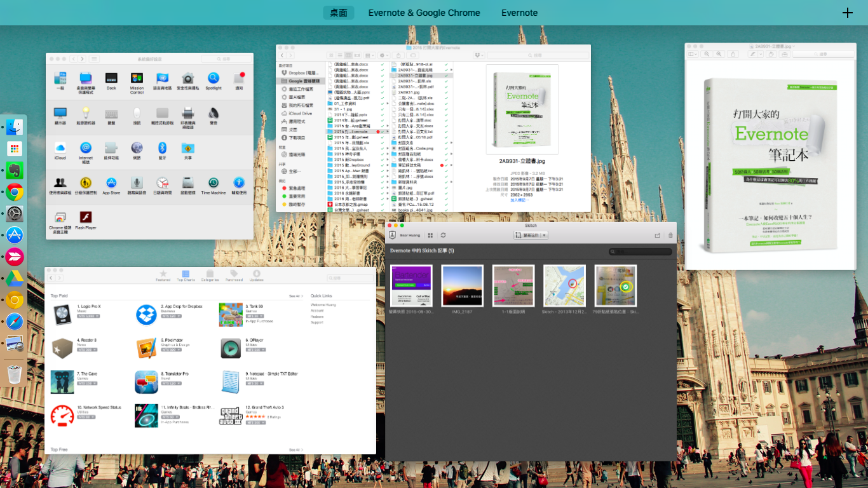Open Trash in the Dock
The height and width of the screenshot is (488, 868).
[x=15, y=374]
